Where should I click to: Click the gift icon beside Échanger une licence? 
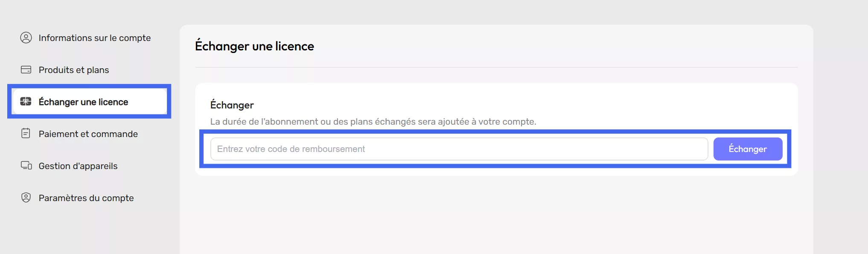pos(26,102)
